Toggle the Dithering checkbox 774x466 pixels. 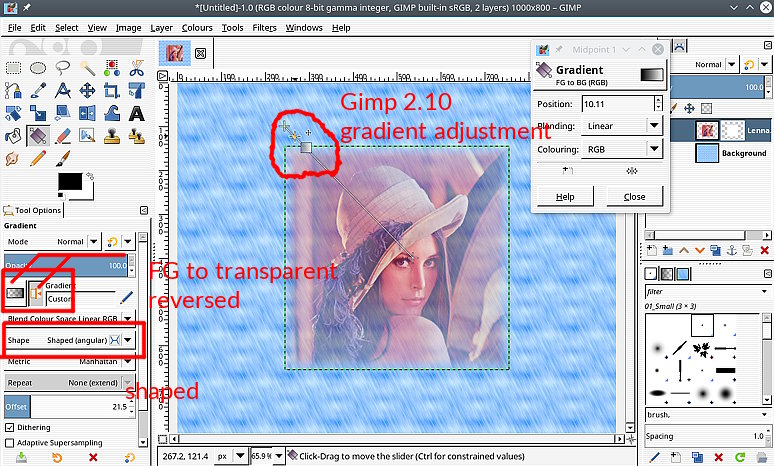coord(9,427)
